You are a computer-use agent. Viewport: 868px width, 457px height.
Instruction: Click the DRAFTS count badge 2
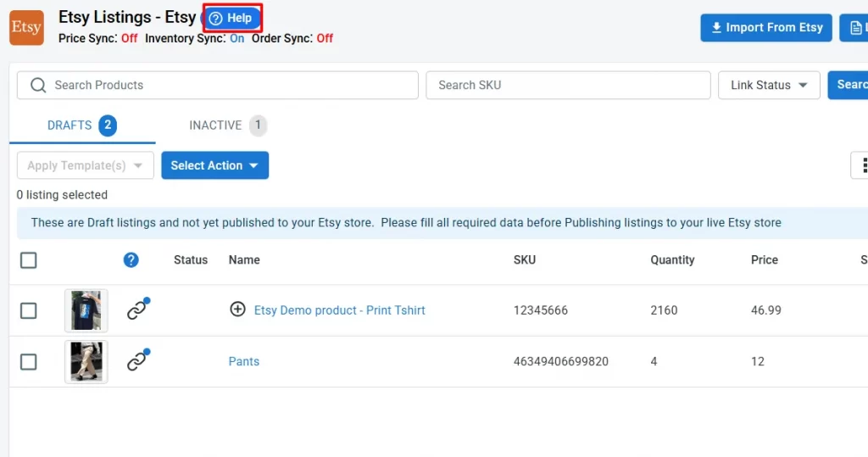coord(108,125)
